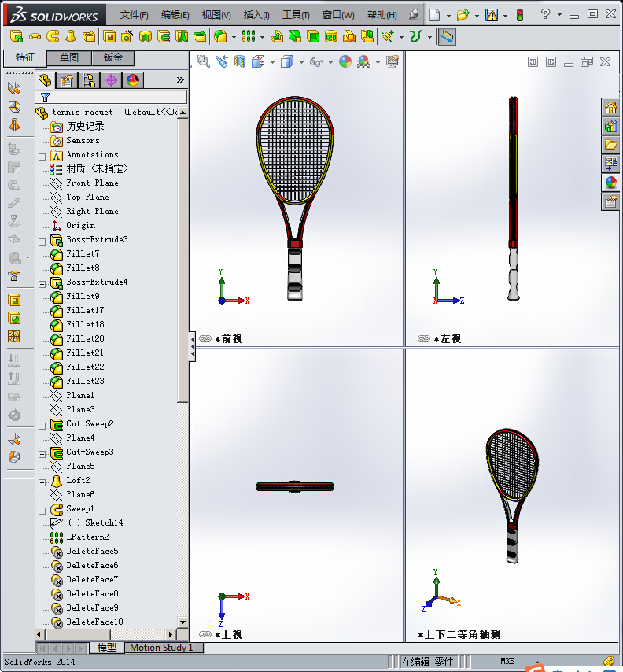
Task: Click the Rebuild traffic light icon
Action: (x=520, y=15)
